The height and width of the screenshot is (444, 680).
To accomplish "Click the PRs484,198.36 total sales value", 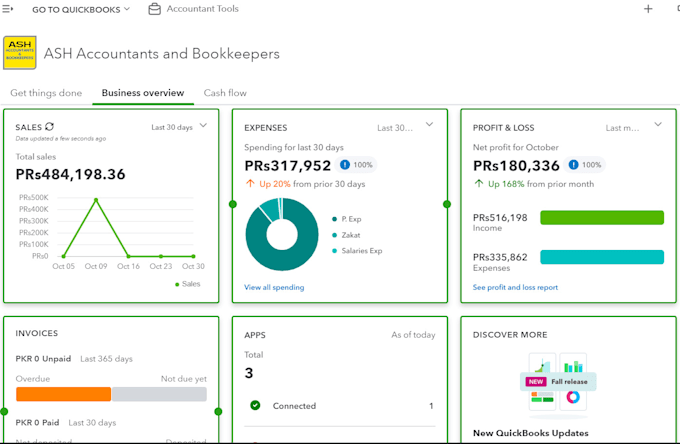I will [x=70, y=174].
